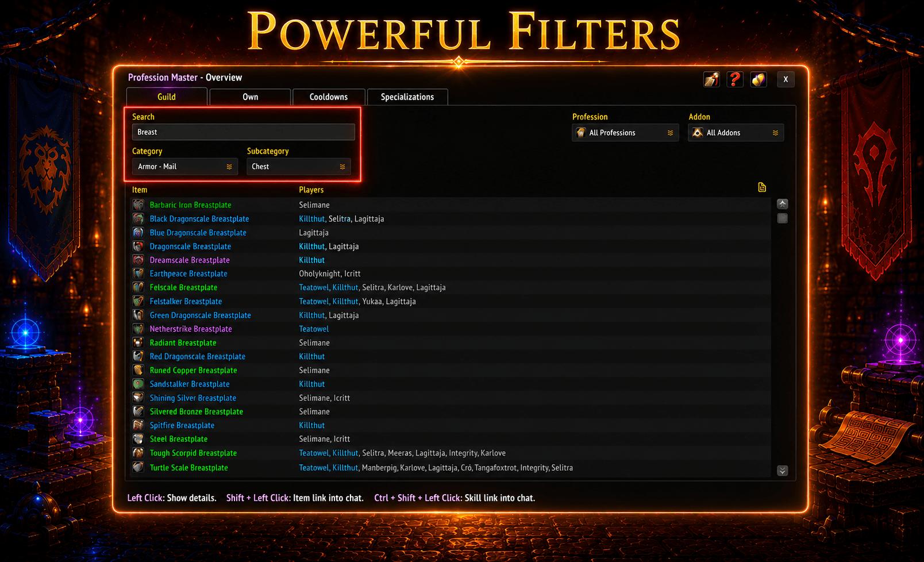
Task: Click Black Dragonscale Breastplate item icon
Action: tap(138, 218)
